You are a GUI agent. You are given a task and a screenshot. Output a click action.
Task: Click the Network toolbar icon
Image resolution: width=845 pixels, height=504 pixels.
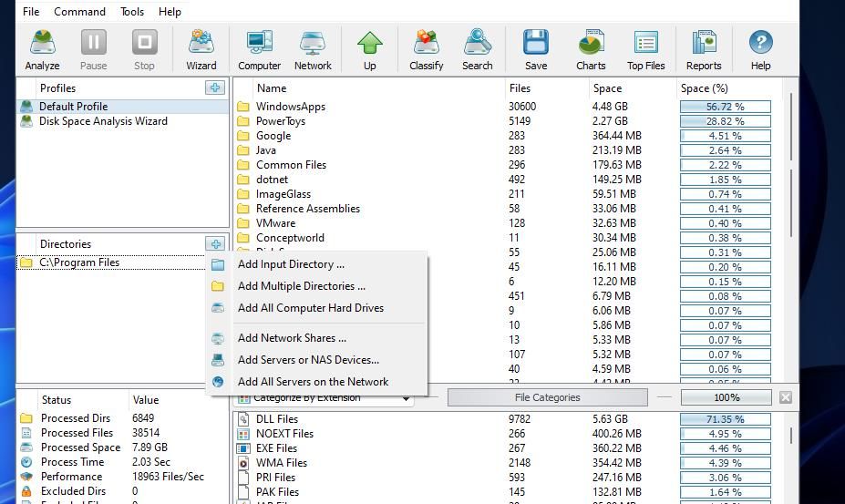[313, 49]
